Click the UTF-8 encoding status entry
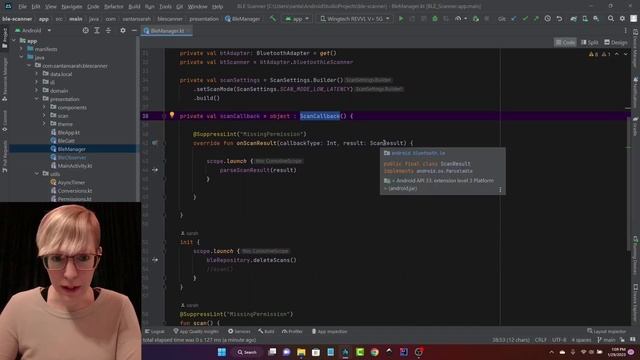The image size is (640, 360). 559,340
